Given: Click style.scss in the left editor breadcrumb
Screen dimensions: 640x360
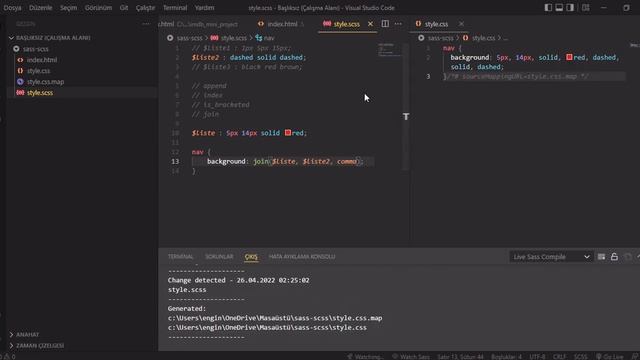Looking at the screenshot, I should pyautogui.click(x=234, y=38).
